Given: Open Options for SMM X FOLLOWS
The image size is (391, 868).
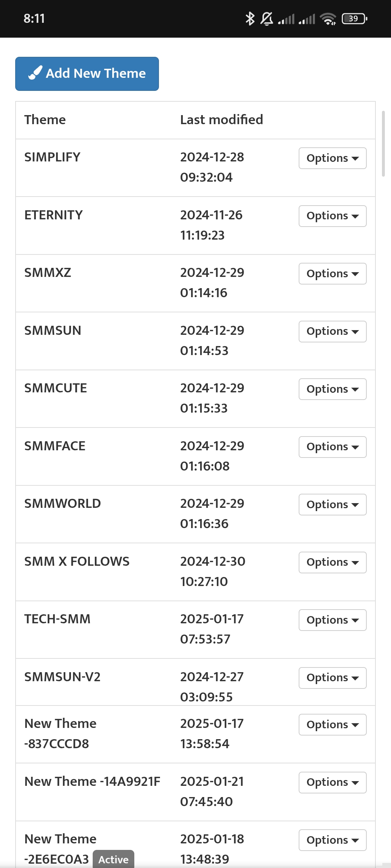Looking at the screenshot, I should coord(332,562).
